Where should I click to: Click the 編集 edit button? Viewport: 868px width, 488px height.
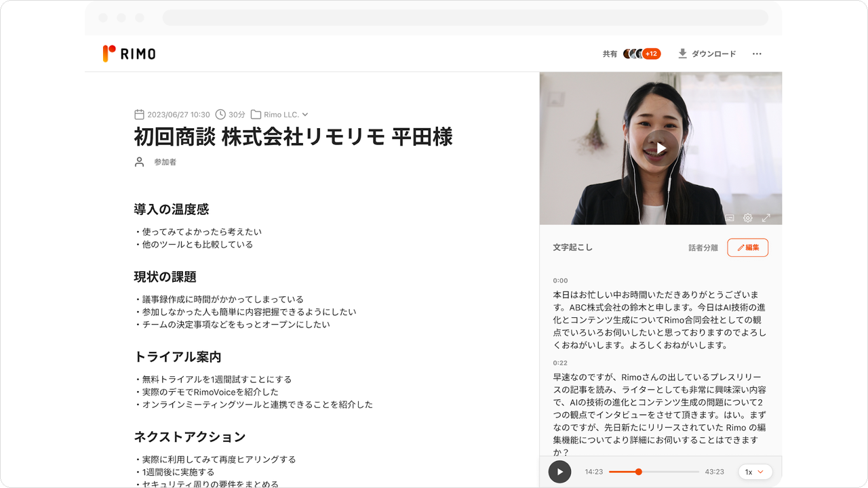[748, 247]
